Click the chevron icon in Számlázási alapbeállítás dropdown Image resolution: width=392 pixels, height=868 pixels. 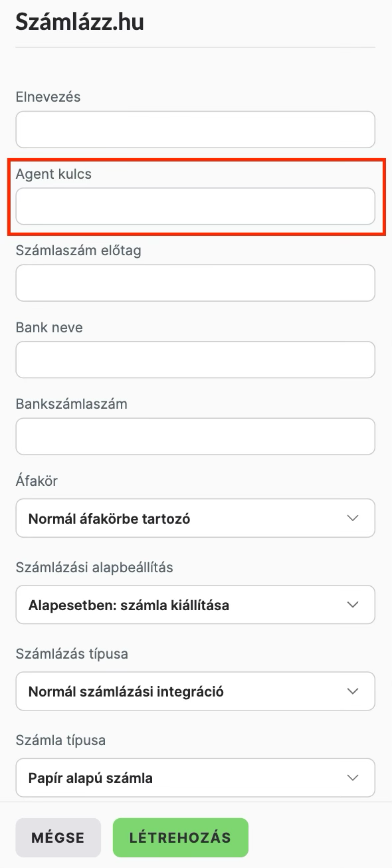click(353, 605)
